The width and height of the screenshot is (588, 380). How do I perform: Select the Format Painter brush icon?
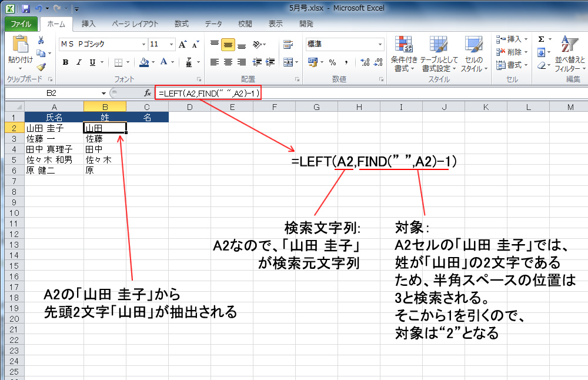[41, 67]
